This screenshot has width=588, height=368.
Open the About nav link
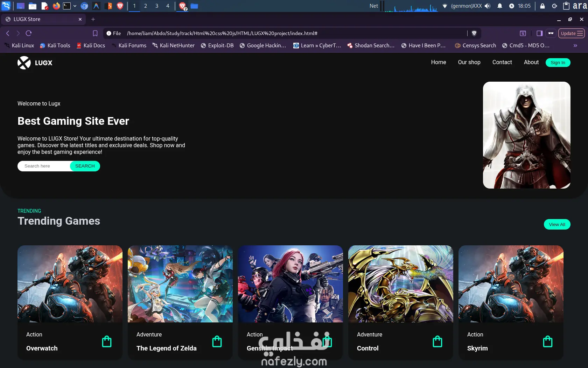click(531, 62)
